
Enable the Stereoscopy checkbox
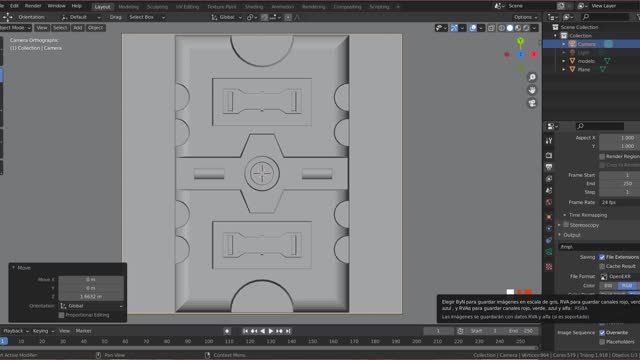click(x=566, y=225)
